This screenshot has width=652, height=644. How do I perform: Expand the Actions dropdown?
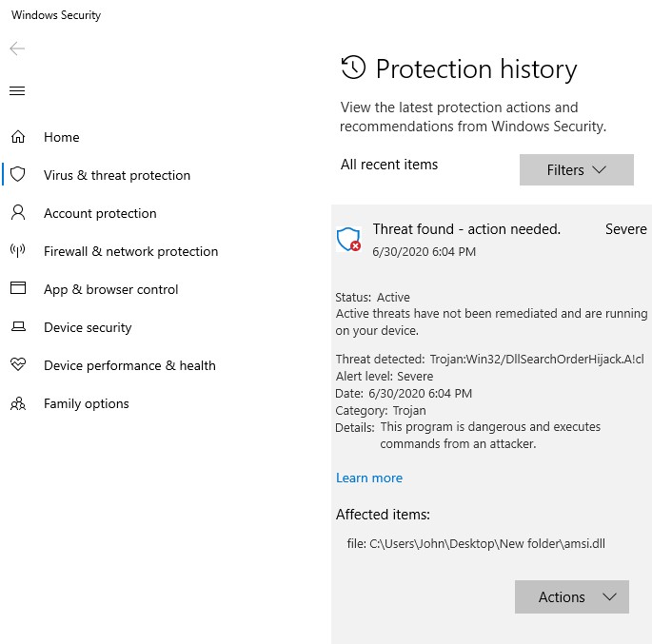tap(571, 597)
